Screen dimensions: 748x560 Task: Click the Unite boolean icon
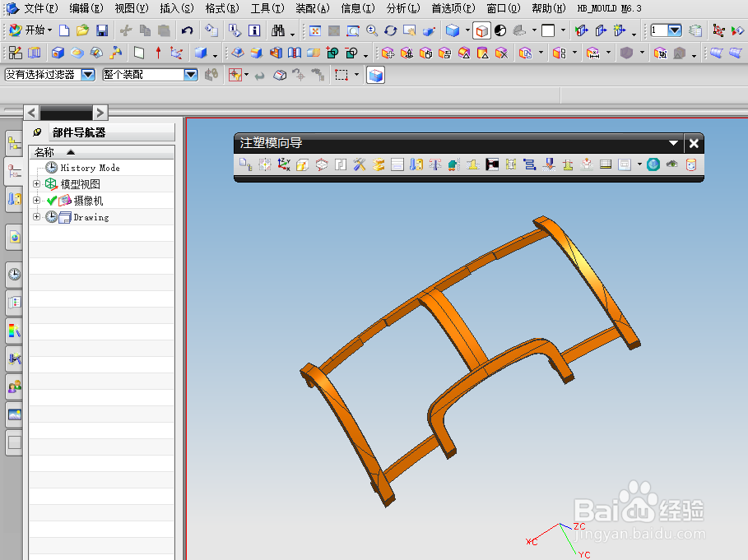[x=332, y=53]
